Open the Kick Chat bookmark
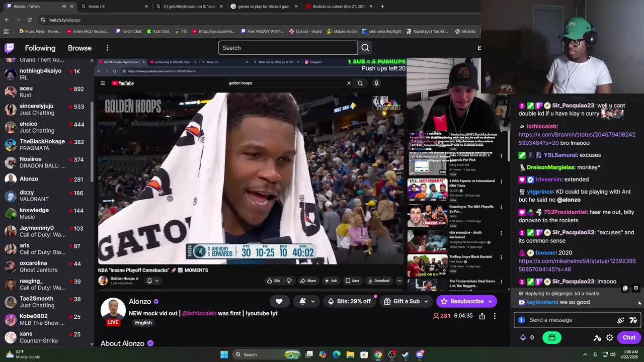 pos(158,32)
